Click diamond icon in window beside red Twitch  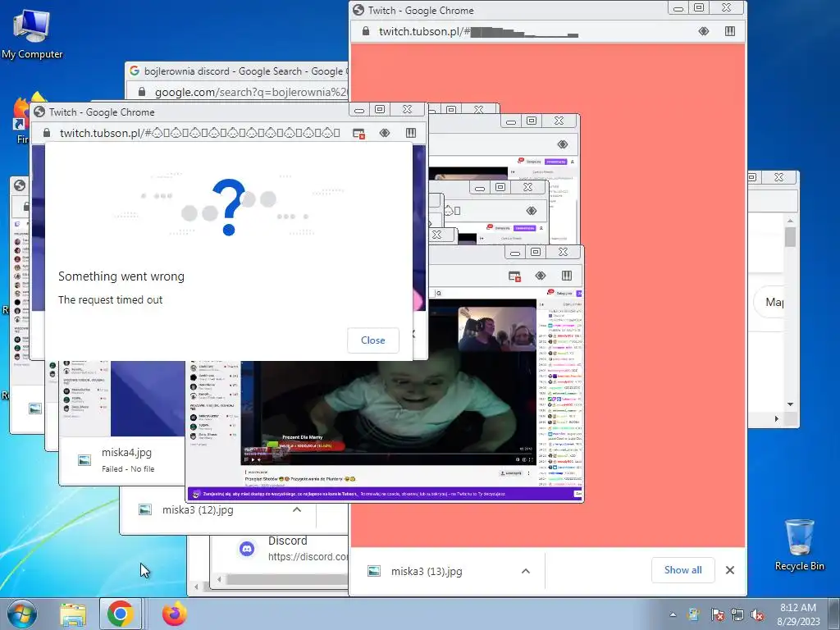coord(562,144)
